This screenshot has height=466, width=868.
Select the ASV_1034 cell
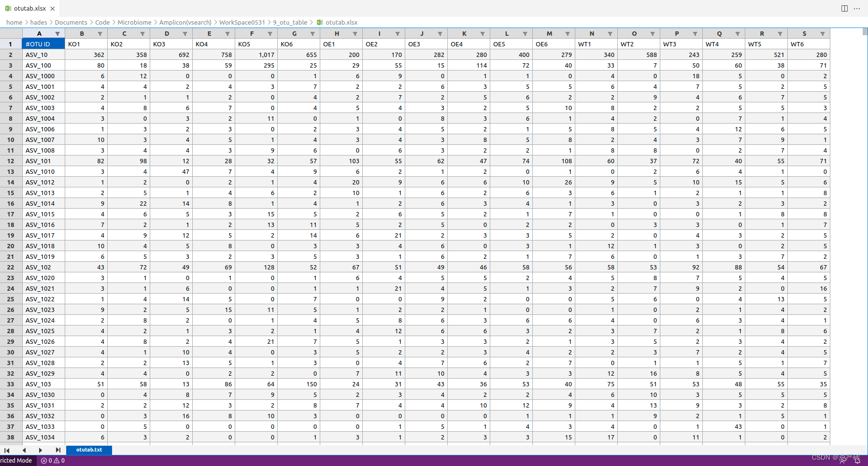tap(43, 437)
